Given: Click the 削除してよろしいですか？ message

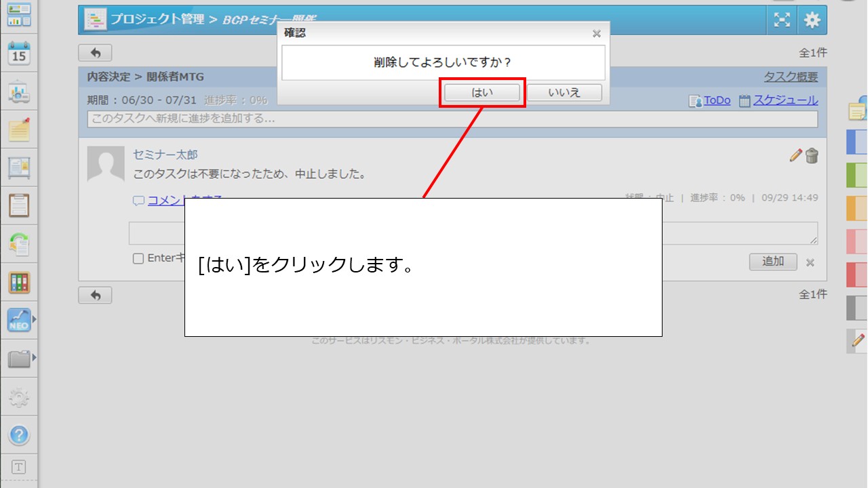Looking at the screenshot, I should [443, 62].
